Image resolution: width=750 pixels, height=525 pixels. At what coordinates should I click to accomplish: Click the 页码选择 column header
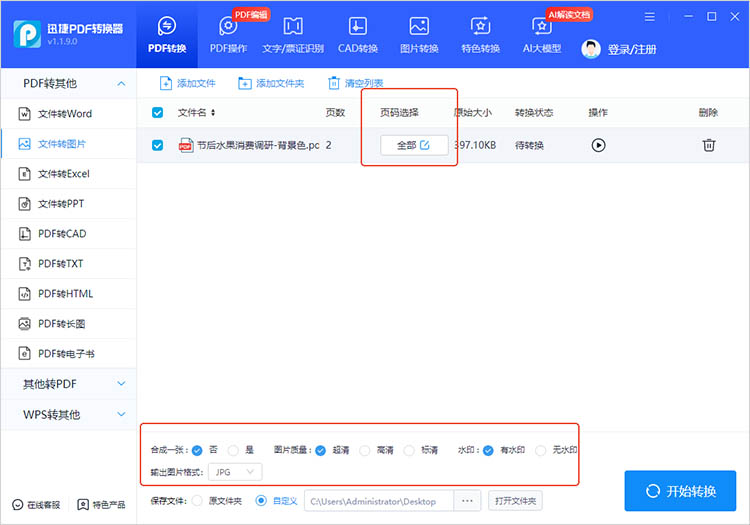point(399,112)
